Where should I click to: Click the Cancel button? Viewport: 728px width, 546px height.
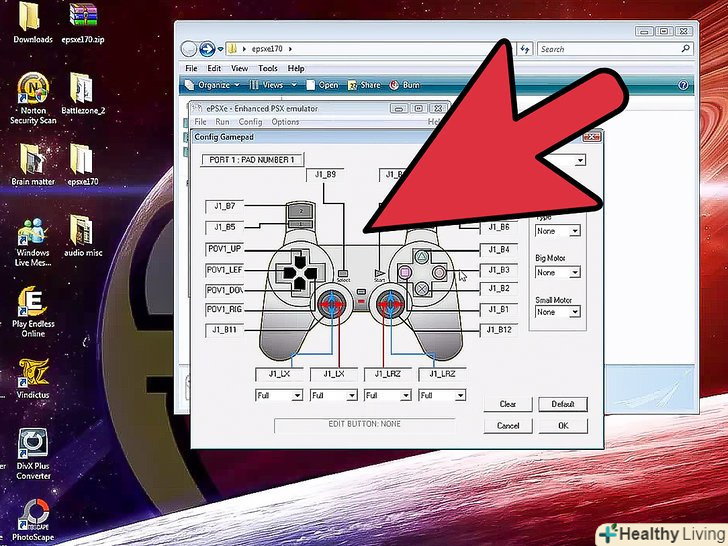[x=507, y=425]
